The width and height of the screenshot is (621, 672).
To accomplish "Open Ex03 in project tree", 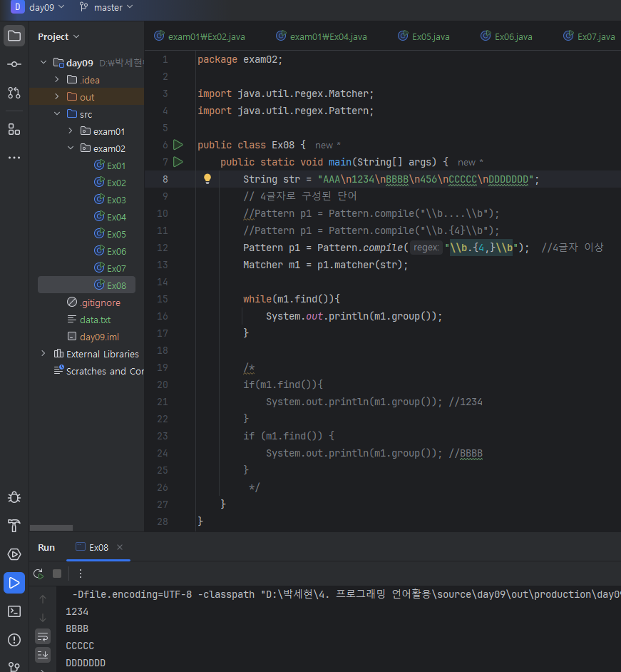I will (x=110, y=200).
